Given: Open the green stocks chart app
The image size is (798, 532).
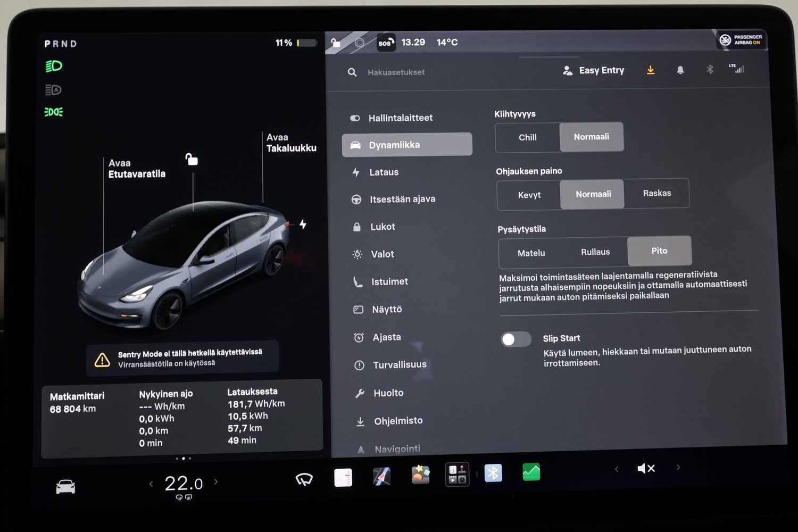Looking at the screenshot, I should point(531,472).
